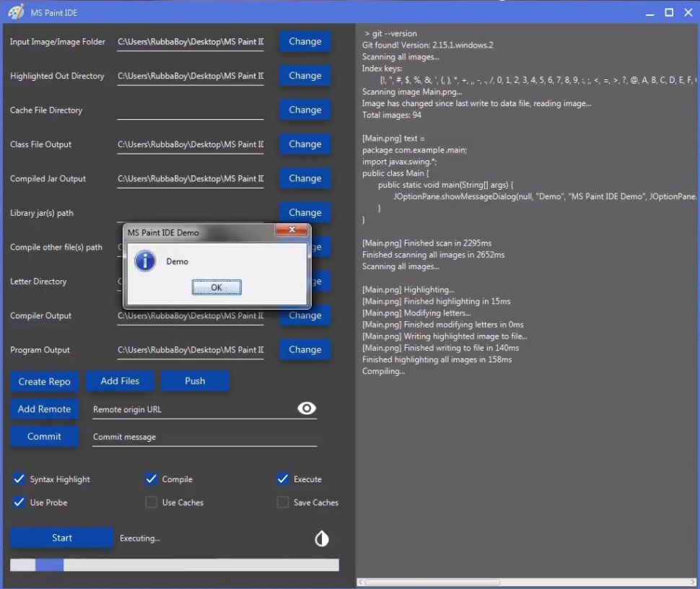This screenshot has width=700, height=589.
Task: Click the ink droplet theme icon
Action: pyautogui.click(x=321, y=538)
